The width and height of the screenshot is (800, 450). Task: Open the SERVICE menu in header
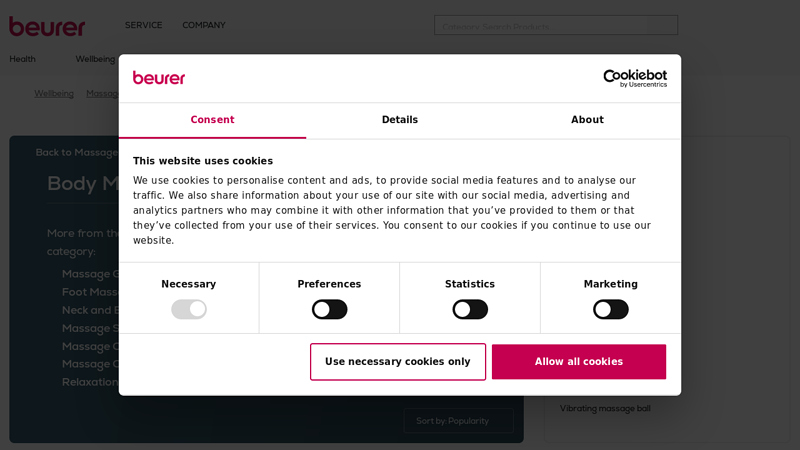tap(143, 25)
